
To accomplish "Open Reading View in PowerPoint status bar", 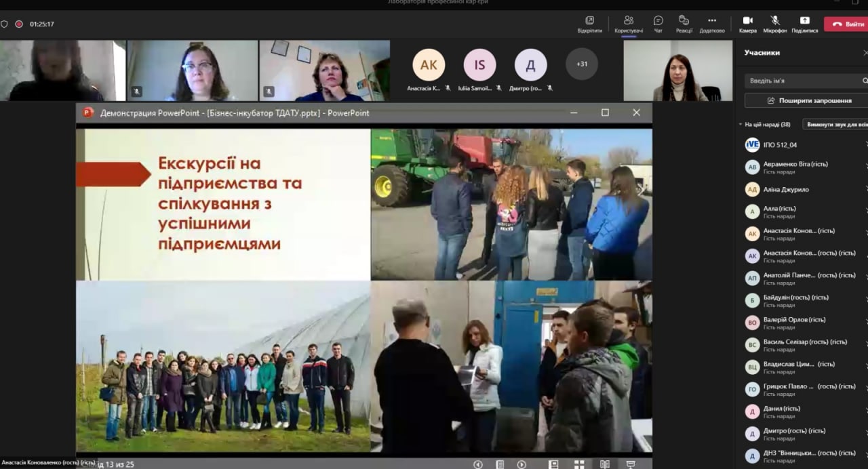I will tap(604, 464).
